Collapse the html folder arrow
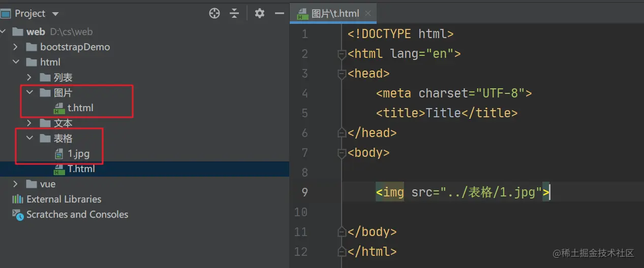 tap(15, 62)
